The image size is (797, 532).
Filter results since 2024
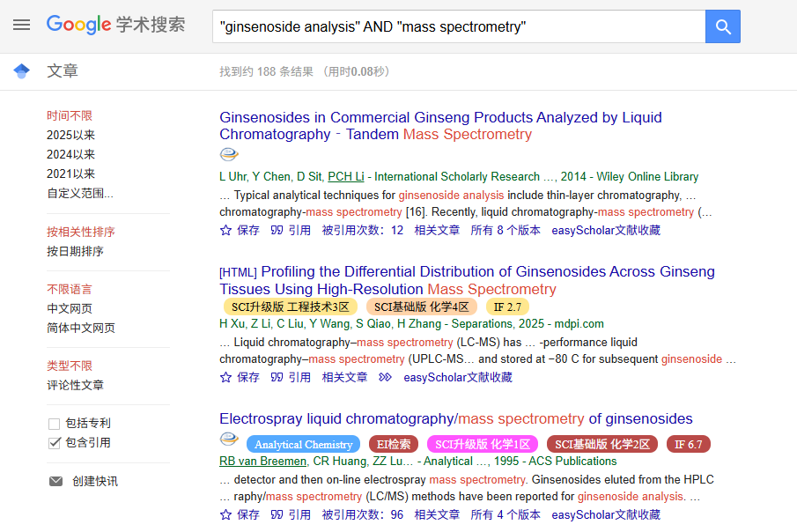[70, 154]
